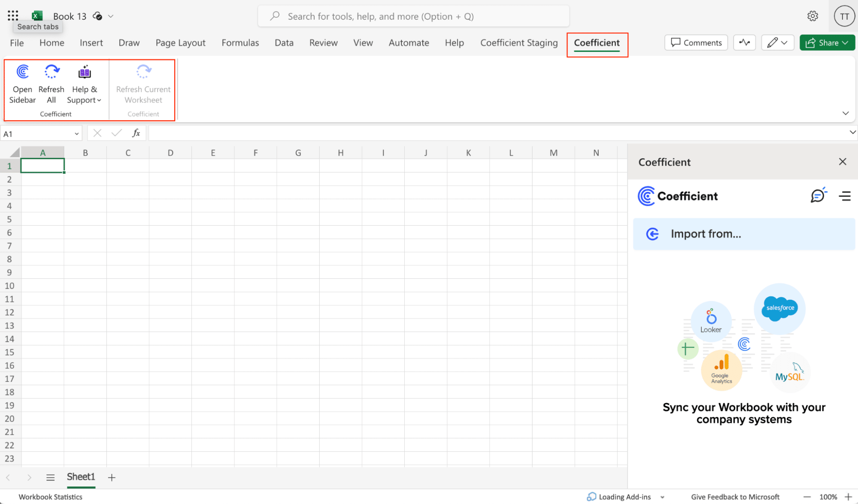Viewport: 858px width, 504px height.
Task: Click the Refresh Current Worksheet icon
Action: click(x=143, y=72)
